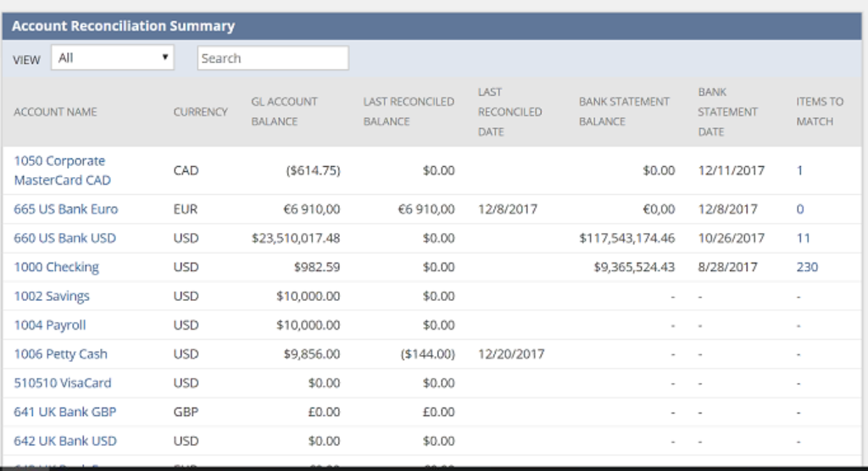Select the $23,510,017.48 GL balance cell
868x471 pixels.
click(x=296, y=238)
